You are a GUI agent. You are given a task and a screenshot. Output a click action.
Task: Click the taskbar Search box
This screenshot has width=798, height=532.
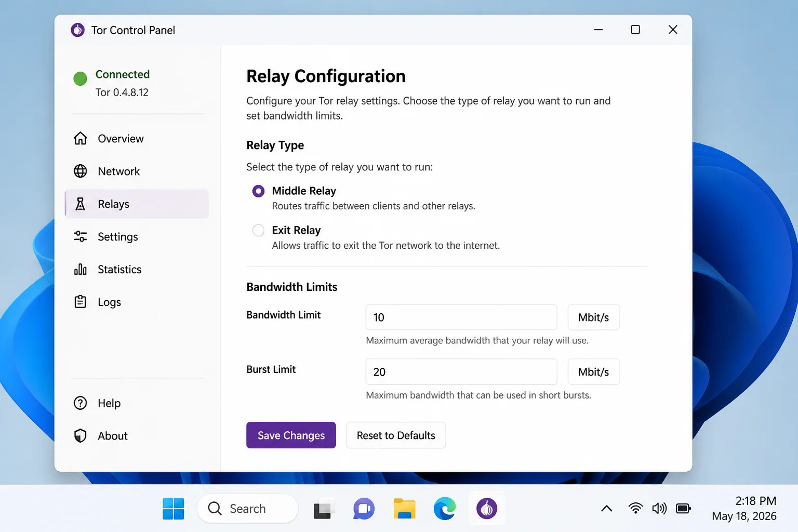[x=248, y=509]
